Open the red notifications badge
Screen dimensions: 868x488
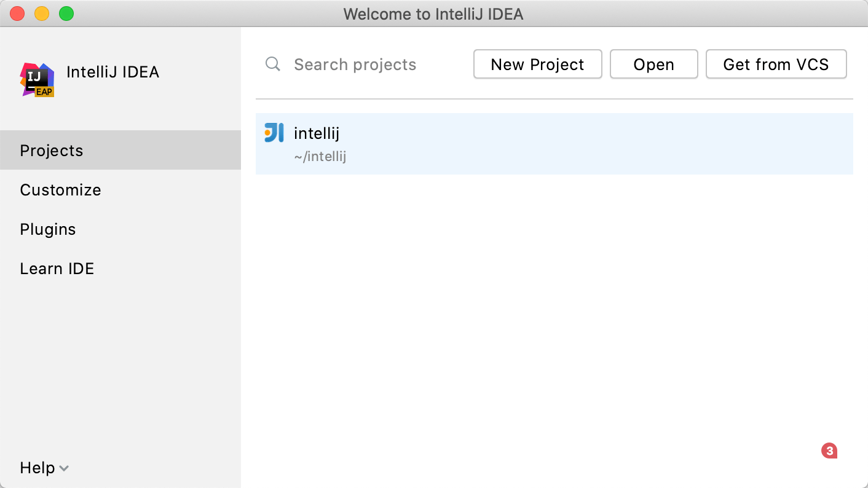[829, 451]
